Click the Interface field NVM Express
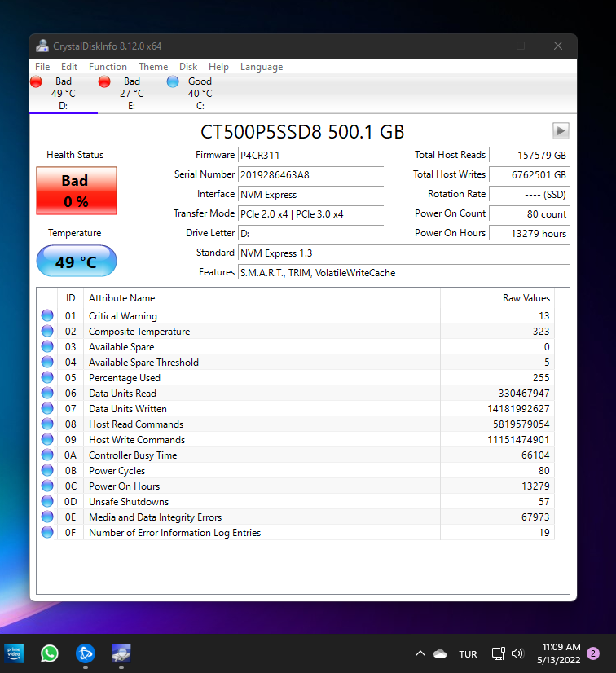 tap(310, 195)
